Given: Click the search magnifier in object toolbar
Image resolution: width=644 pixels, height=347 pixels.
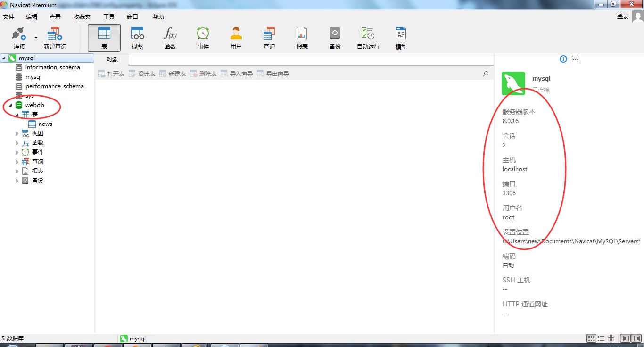Looking at the screenshot, I should pyautogui.click(x=486, y=74).
